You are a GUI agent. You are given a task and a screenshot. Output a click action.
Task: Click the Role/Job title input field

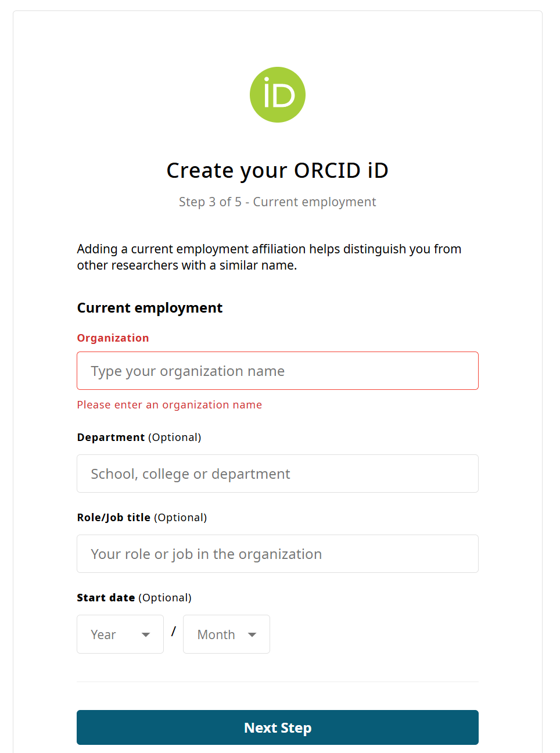[278, 554]
